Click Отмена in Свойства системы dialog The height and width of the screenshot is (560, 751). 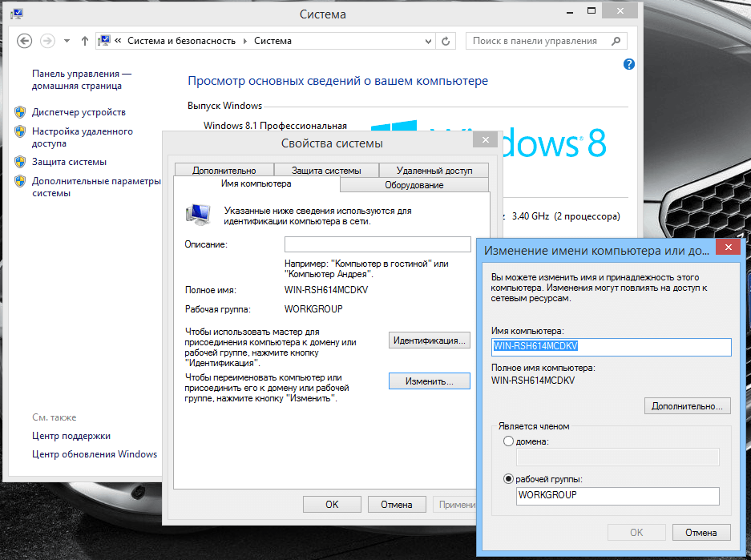pyautogui.click(x=397, y=505)
